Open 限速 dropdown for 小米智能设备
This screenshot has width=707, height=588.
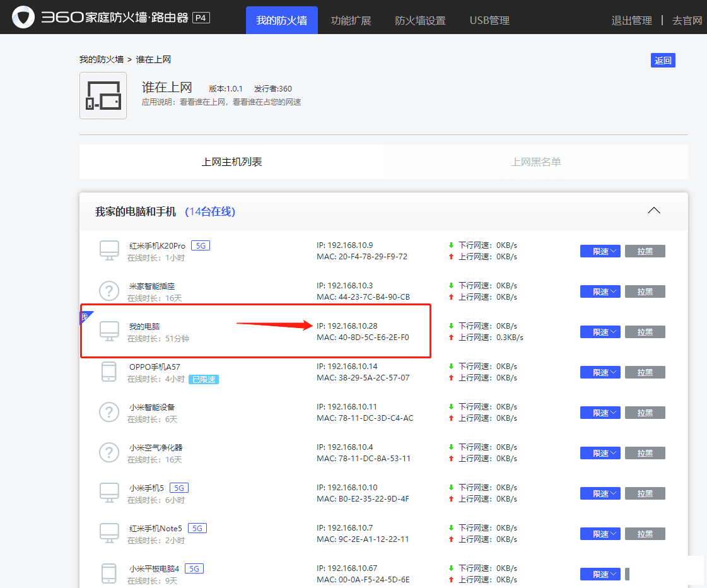click(600, 413)
